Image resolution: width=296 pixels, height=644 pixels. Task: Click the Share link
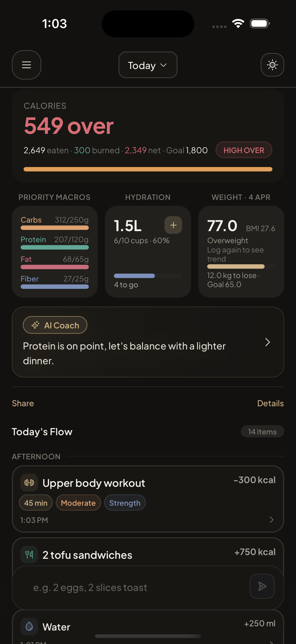[x=23, y=403]
